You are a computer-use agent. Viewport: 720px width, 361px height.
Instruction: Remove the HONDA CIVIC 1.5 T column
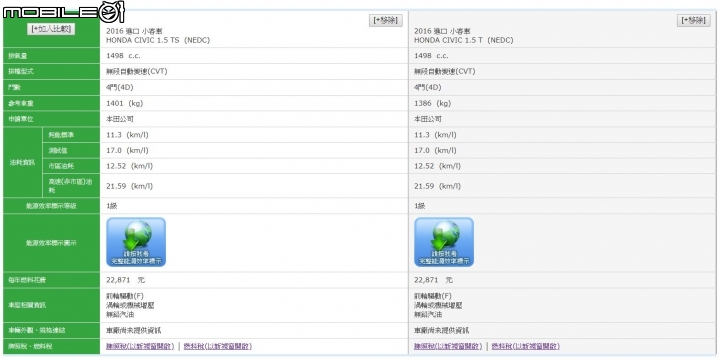click(x=694, y=20)
